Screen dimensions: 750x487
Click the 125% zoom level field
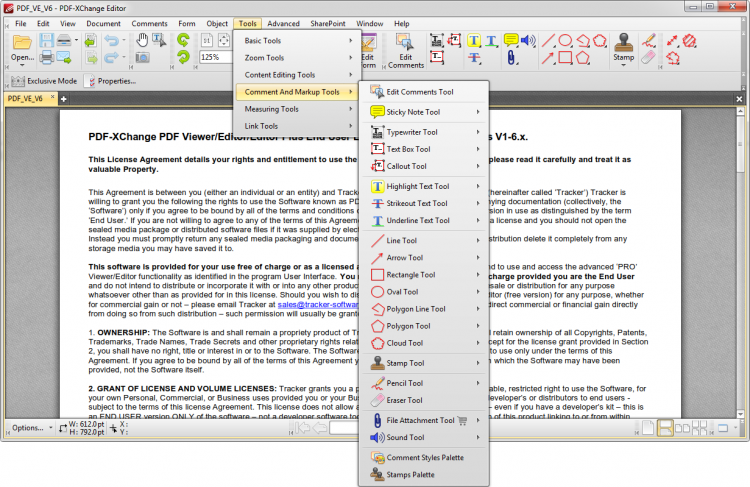(215, 57)
